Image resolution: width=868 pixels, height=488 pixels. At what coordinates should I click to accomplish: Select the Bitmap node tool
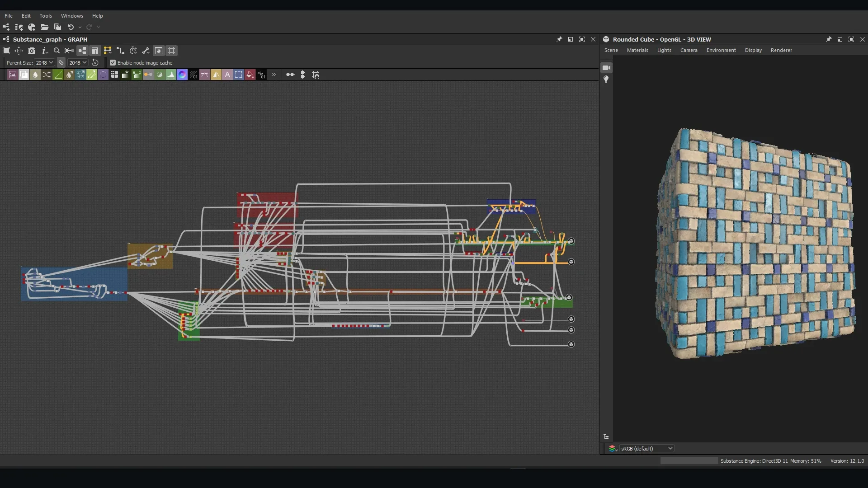12,75
